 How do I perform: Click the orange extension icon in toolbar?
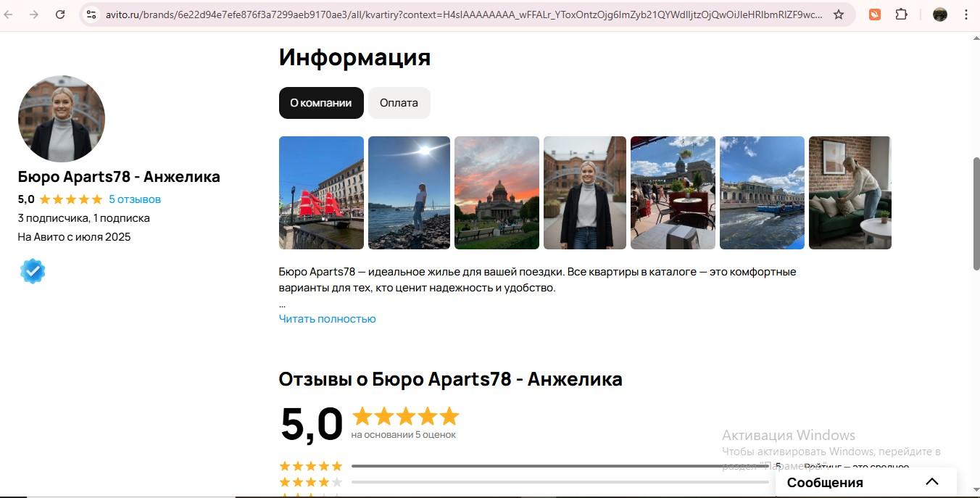pyautogui.click(x=875, y=14)
